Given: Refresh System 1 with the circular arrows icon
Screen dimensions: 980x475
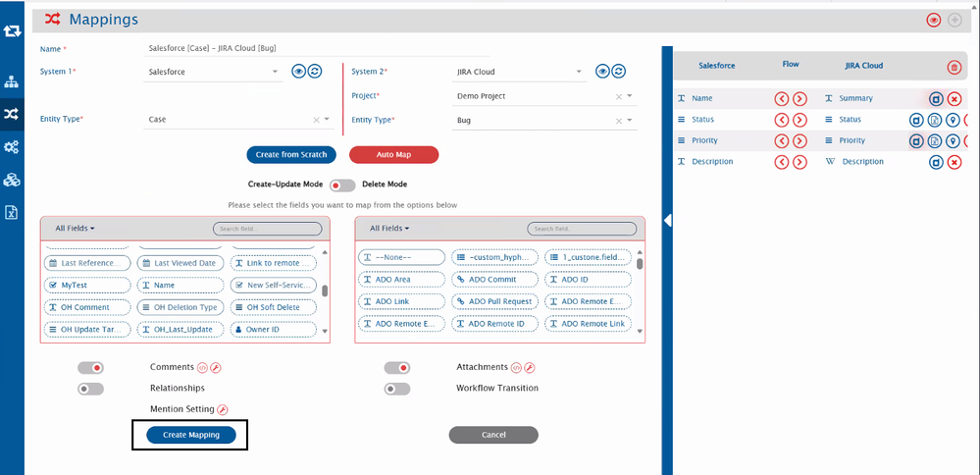Looking at the screenshot, I should coord(314,72).
